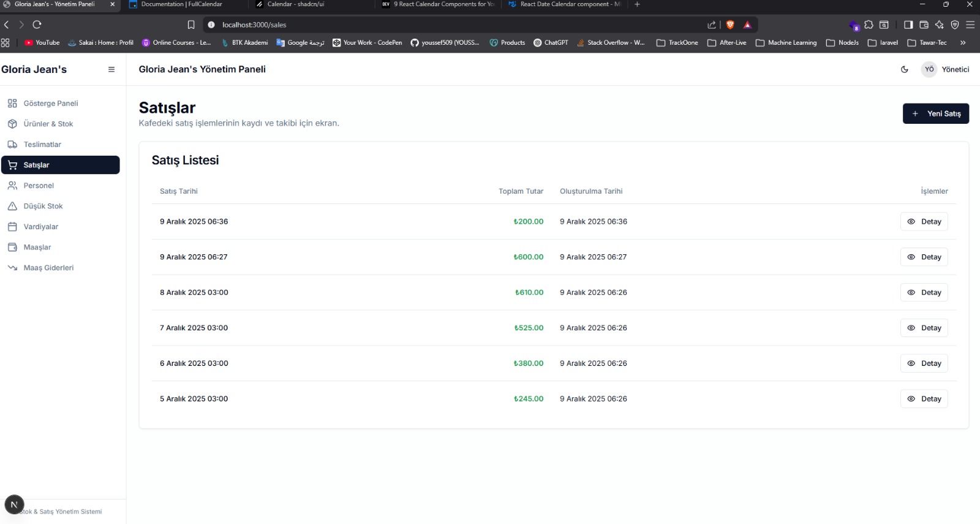Click the share page icon
The width and height of the screenshot is (980, 524).
(x=712, y=25)
